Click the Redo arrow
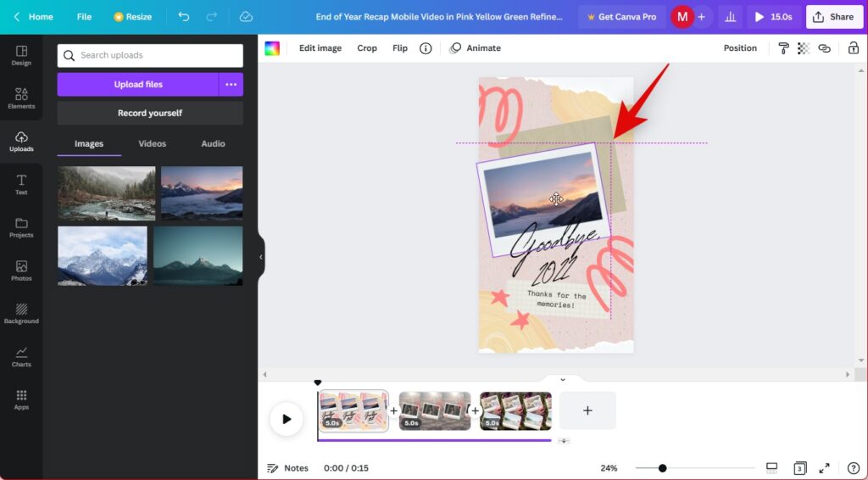Image resolution: width=868 pixels, height=480 pixels. point(211,17)
